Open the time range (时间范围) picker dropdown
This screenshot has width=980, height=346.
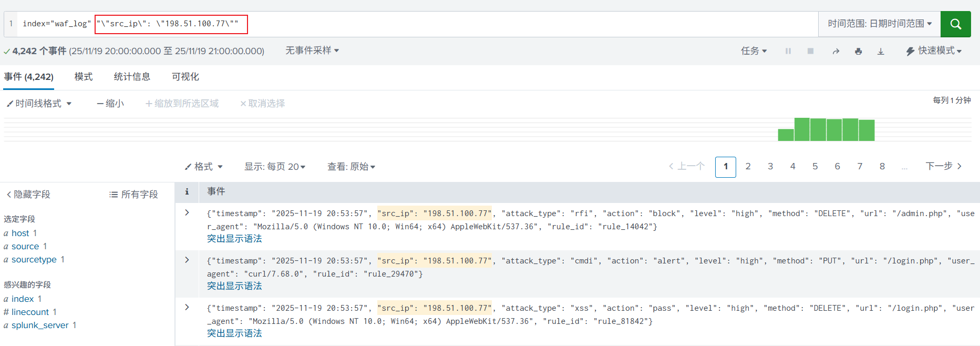[x=879, y=24]
